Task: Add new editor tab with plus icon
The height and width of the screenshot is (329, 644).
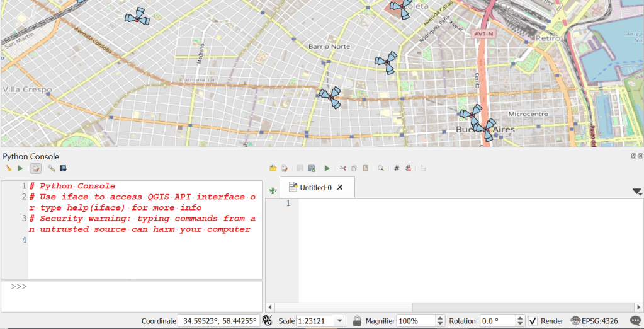Action: coord(273,190)
